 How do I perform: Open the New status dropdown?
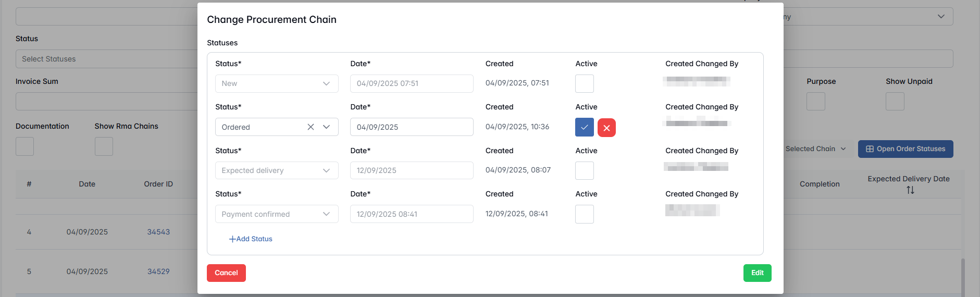(x=327, y=83)
